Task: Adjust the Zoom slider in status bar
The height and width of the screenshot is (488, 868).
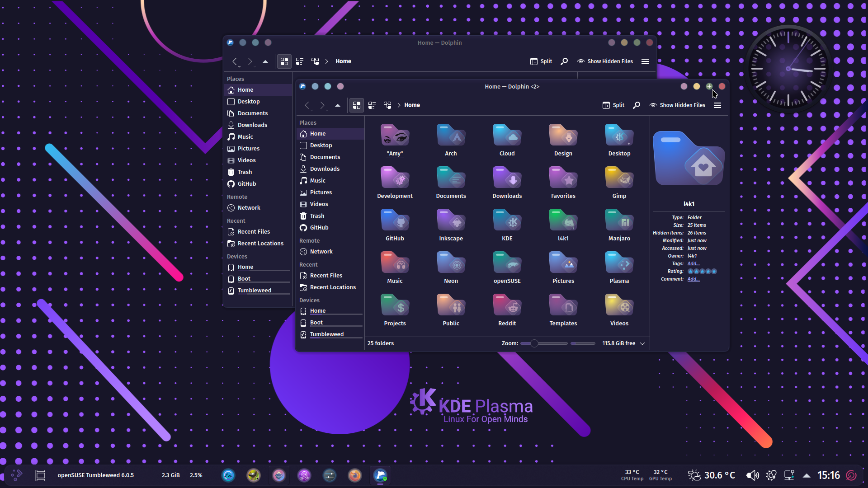Action: [544, 343]
